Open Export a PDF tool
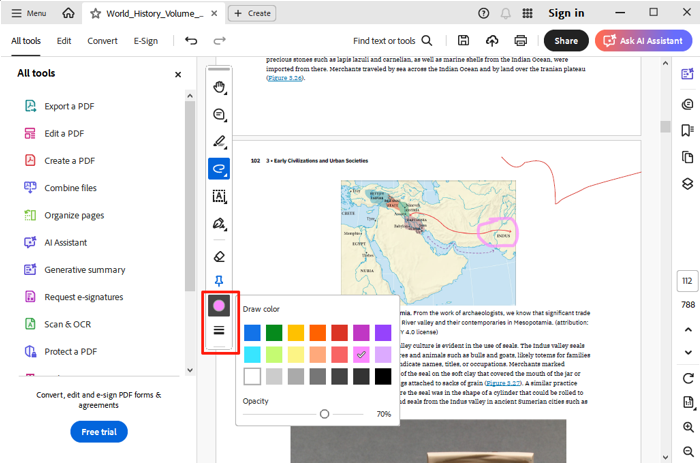The image size is (700, 463). coord(59,106)
